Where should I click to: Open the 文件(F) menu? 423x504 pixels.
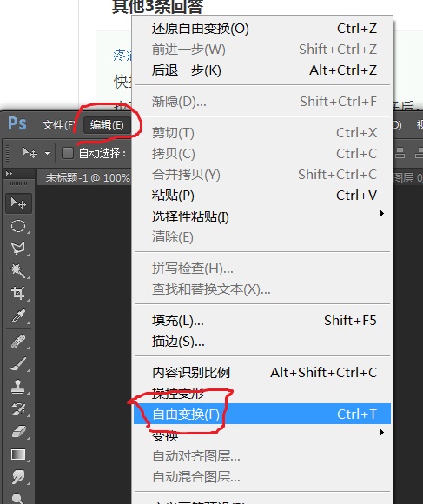pyautogui.click(x=58, y=125)
